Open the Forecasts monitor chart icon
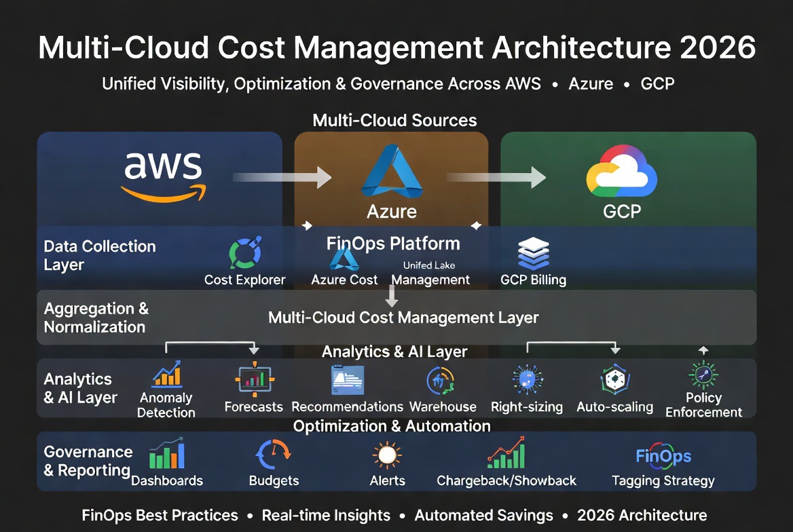Screen dimensions: 793x532 pyautogui.click(x=255, y=379)
